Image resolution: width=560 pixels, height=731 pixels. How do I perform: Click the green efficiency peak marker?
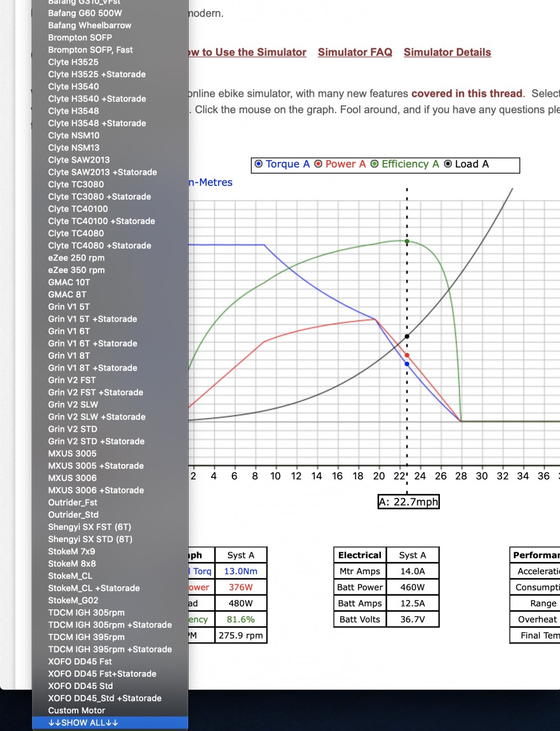[407, 241]
